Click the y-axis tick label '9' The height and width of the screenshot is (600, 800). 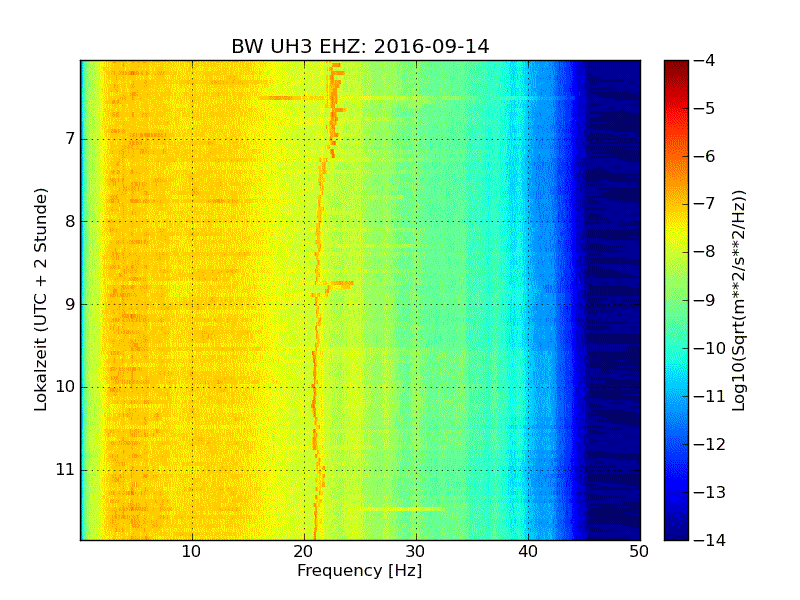pyautogui.click(x=70, y=304)
